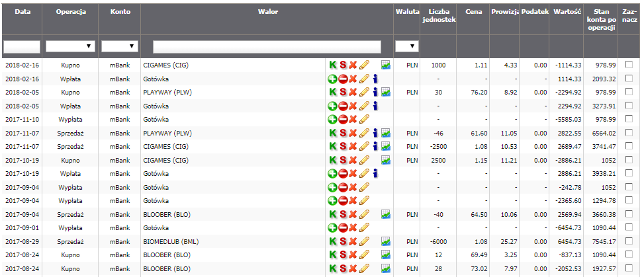This screenshot has height=277, width=644.
Task: Delete PLAYWAY Sprzedaż operation with red X
Action: click(353, 132)
